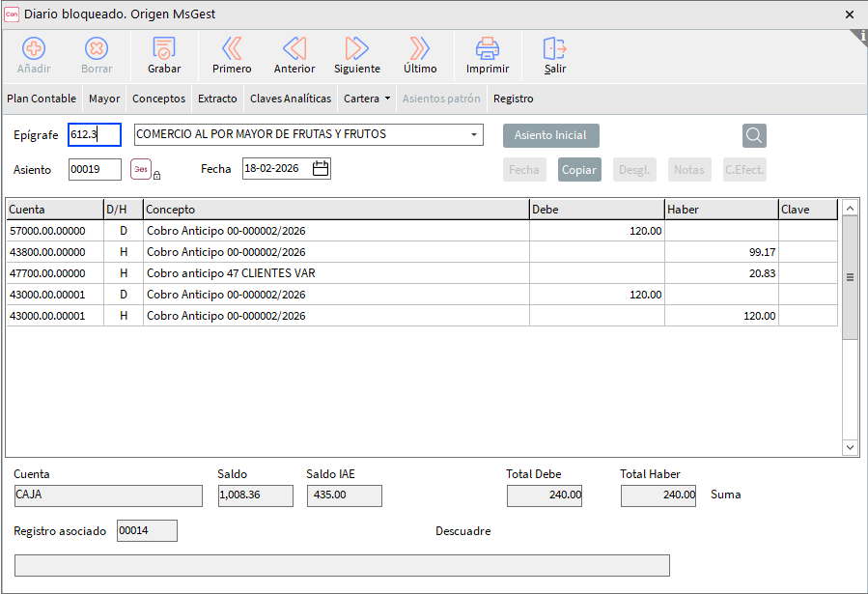The image size is (868, 594).
Task: Open the calendar date picker for Fecha
Action: 322,169
